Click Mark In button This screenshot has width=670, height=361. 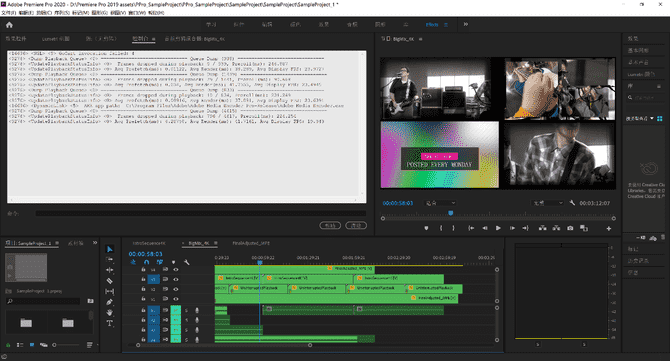pyautogui.click(x=441, y=228)
